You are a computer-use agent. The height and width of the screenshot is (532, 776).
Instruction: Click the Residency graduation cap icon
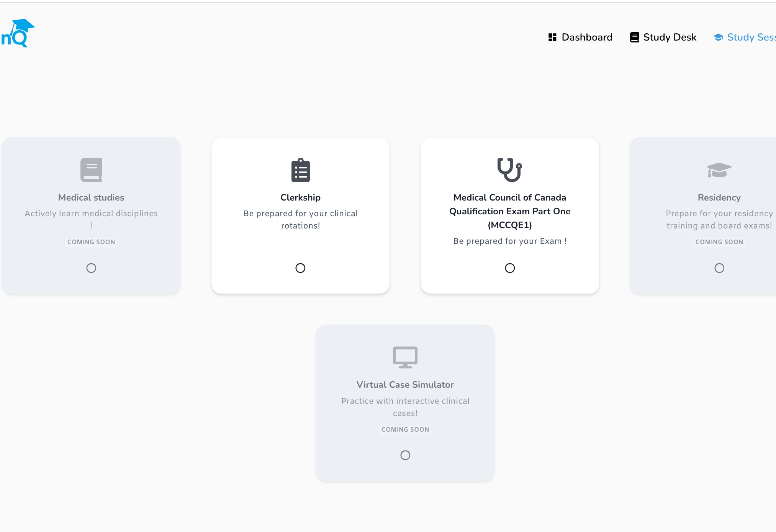click(719, 170)
